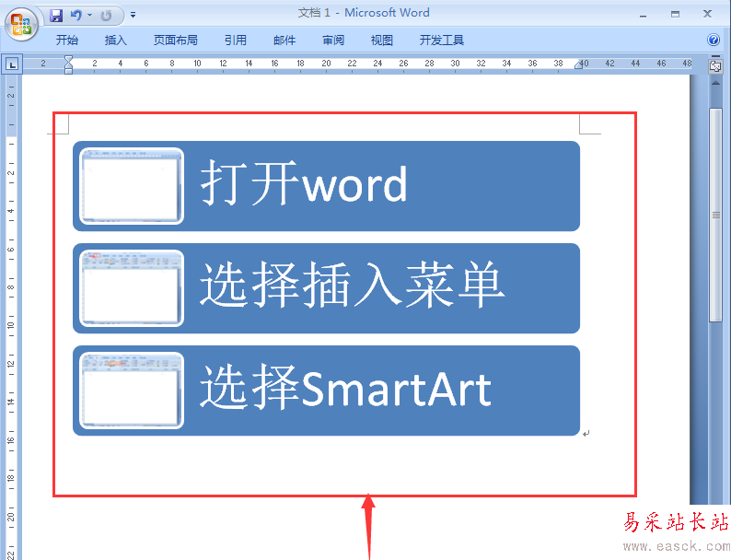Click the vertical scrollbar thumb
Image resolution: width=731 pixels, height=560 pixels.
coord(715,215)
